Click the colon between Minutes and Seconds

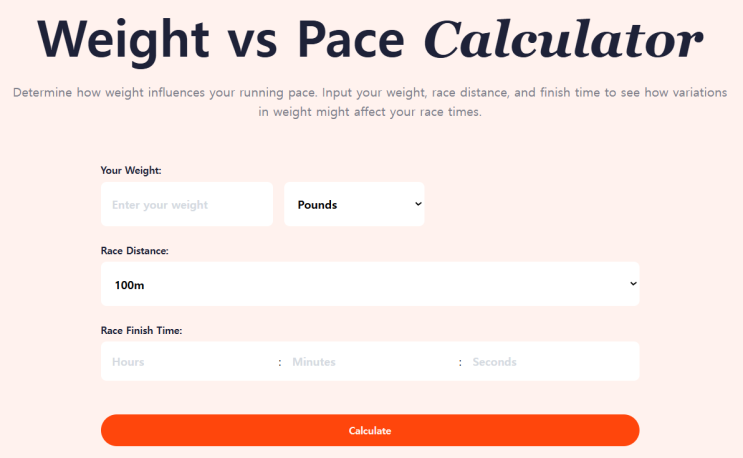[x=460, y=362]
